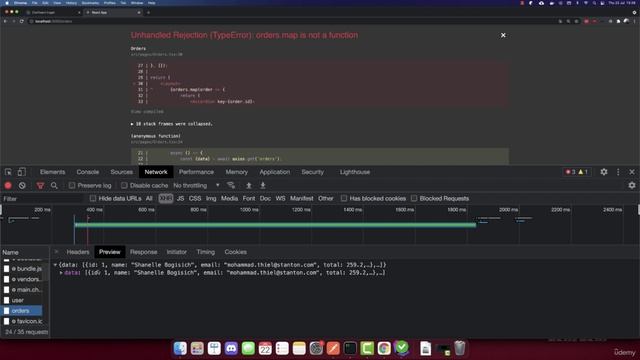
Task: Expand the 18 collapsed stack frames
Action: tap(171, 124)
